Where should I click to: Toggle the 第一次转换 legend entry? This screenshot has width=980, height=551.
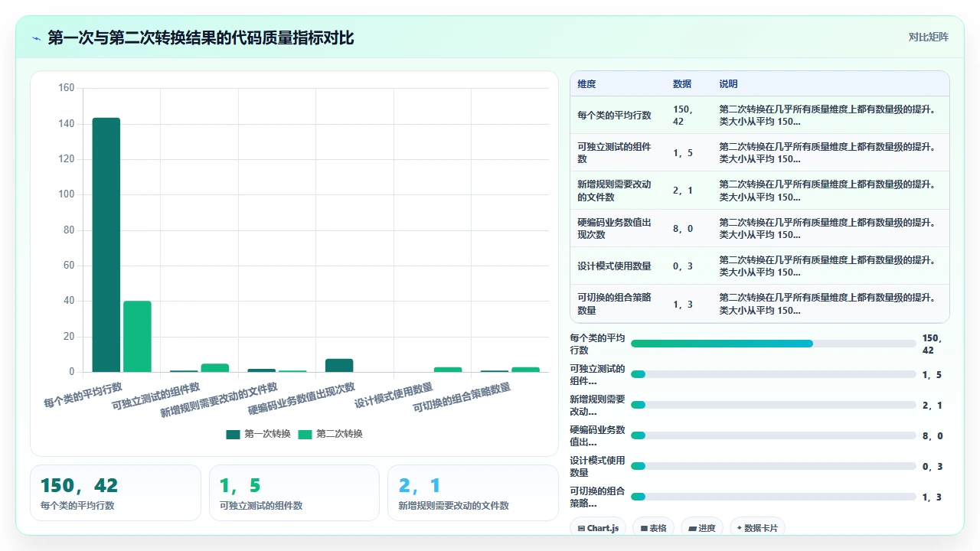pyautogui.click(x=258, y=434)
